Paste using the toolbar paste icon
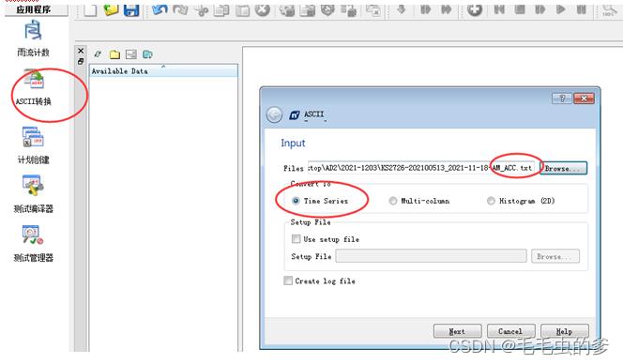Screen dimensions: 623x364 [242, 10]
